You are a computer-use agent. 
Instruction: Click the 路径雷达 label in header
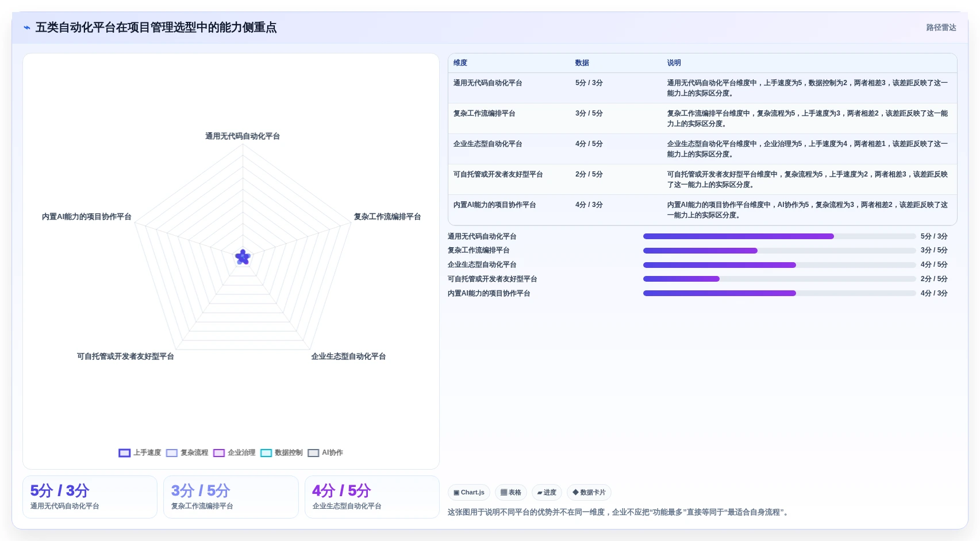941,28
